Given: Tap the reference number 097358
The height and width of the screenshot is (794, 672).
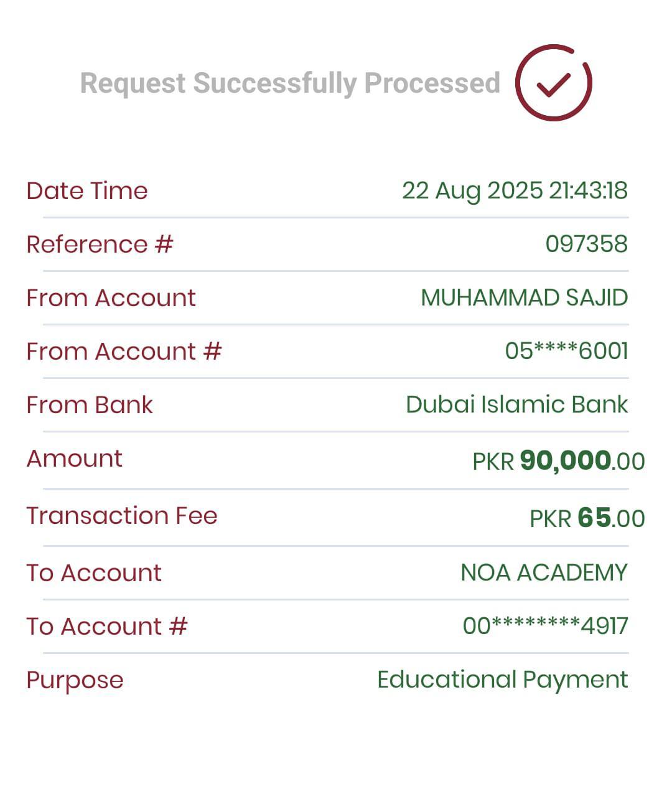Looking at the screenshot, I should click(586, 244).
